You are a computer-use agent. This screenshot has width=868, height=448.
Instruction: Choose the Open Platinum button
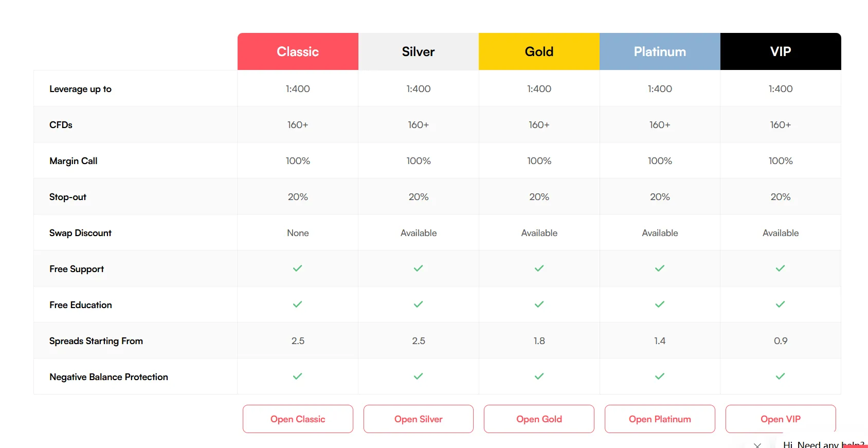click(x=660, y=419)
